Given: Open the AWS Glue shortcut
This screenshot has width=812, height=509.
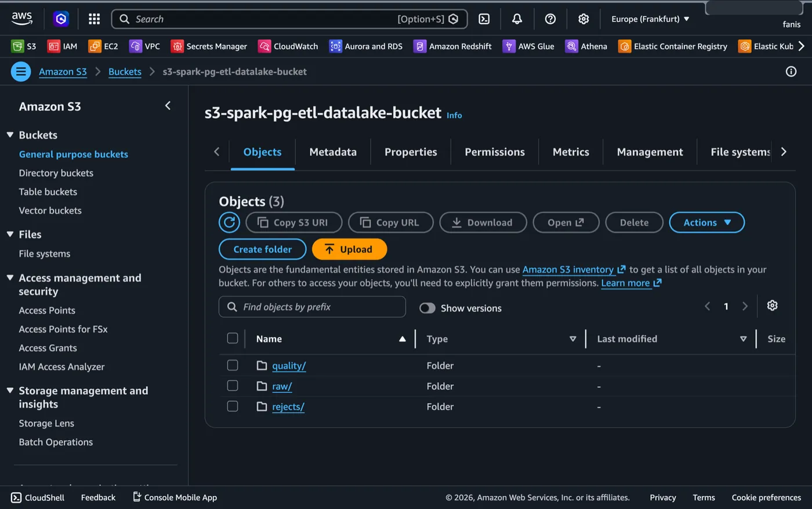Looking at the screenshot, I should (528, 46).
